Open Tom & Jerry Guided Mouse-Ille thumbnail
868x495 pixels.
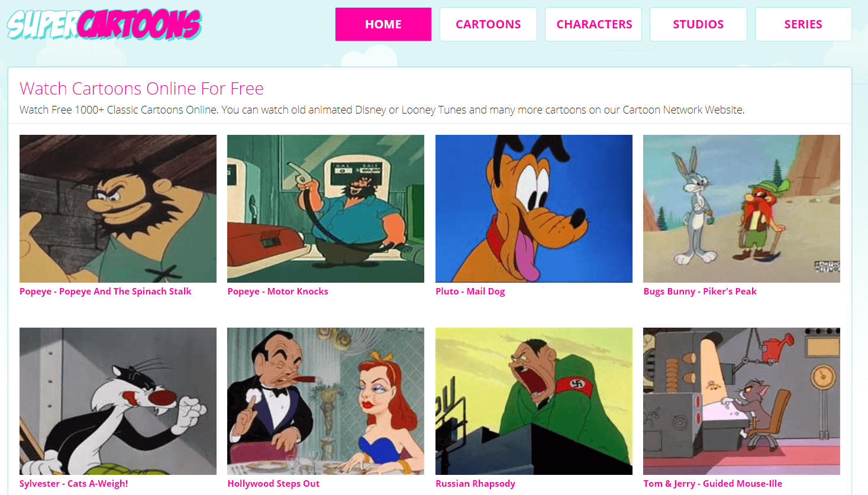741,401
